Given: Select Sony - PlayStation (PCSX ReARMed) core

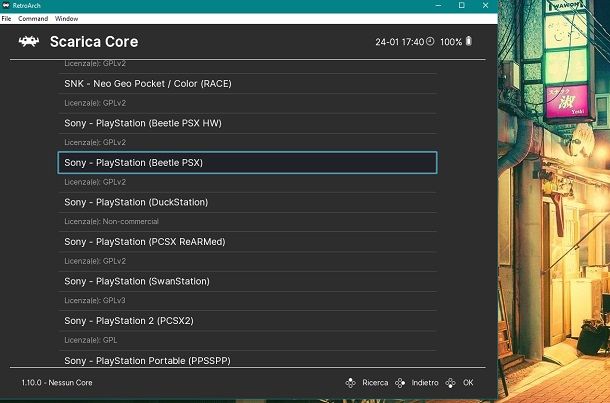Looking at the screenshot, I should (247, 242).
